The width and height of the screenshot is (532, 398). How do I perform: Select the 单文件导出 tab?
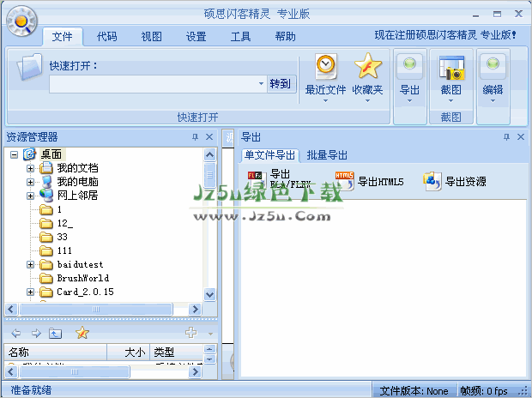tap(269, 155)
